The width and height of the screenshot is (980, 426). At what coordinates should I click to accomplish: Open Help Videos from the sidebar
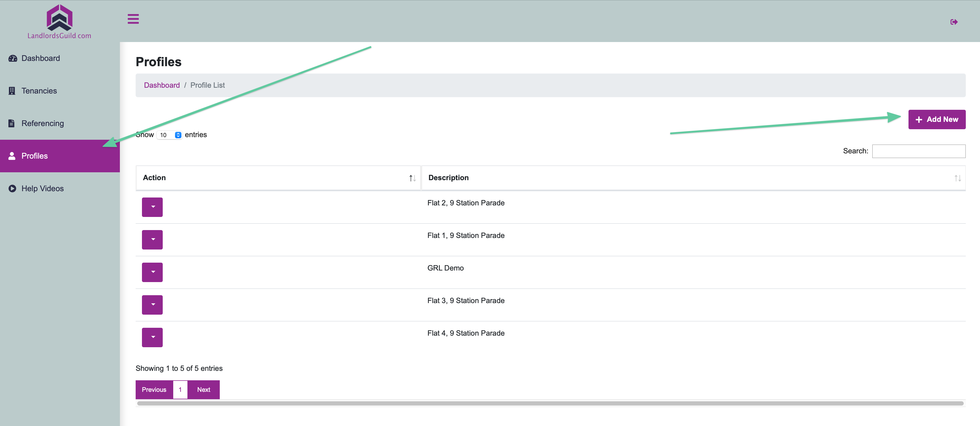pyautogui.click(x=60, y=189)
